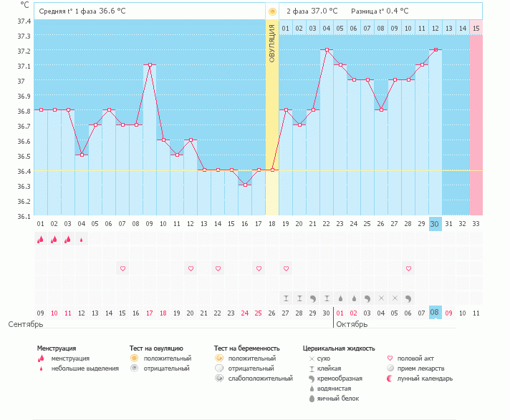Click the ovulation icon beside '2 фаза' header
510x420 pixels.
click(x=272, y=11)
